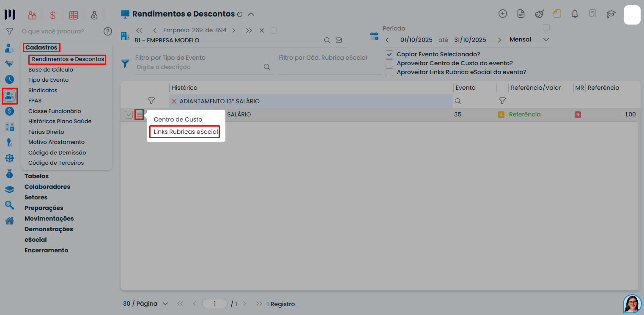
Task: Expand the Preparações menu section
Action: [44, 208]
